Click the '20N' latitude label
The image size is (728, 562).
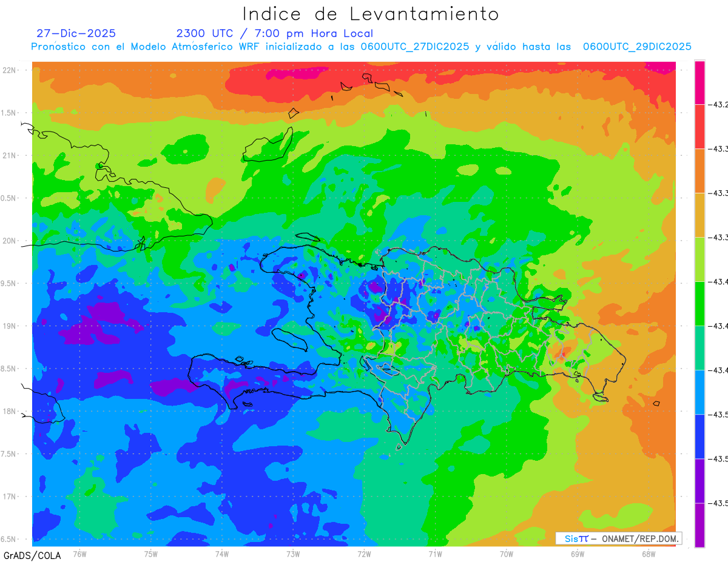pos(10,241)
